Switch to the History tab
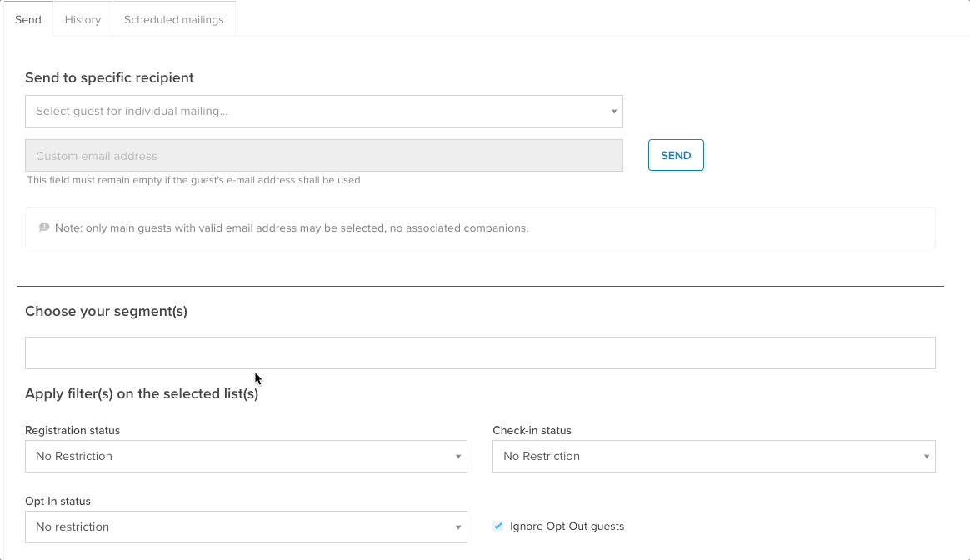The image size is (970, 560). click(x=82, y=19)
